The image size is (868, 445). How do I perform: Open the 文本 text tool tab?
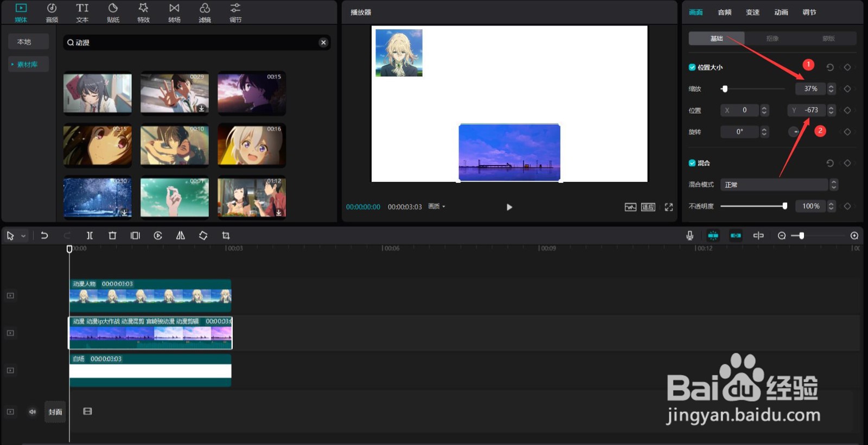point(82,12)
